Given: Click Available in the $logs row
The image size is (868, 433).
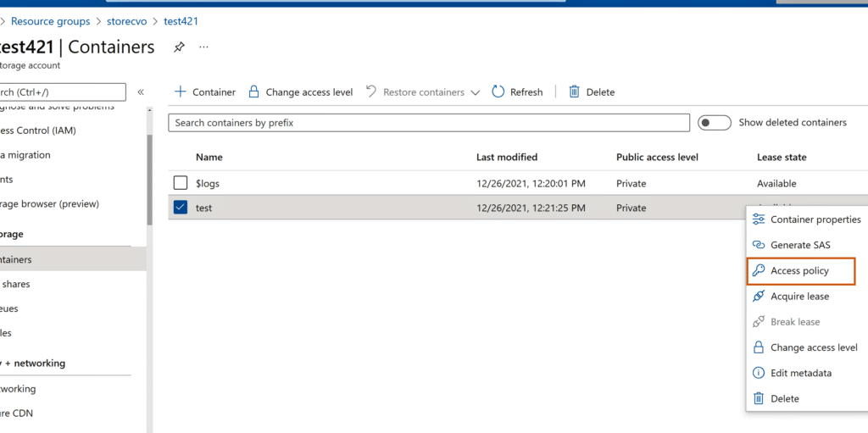Looking at the screenshot, I should tap(776, 183).
